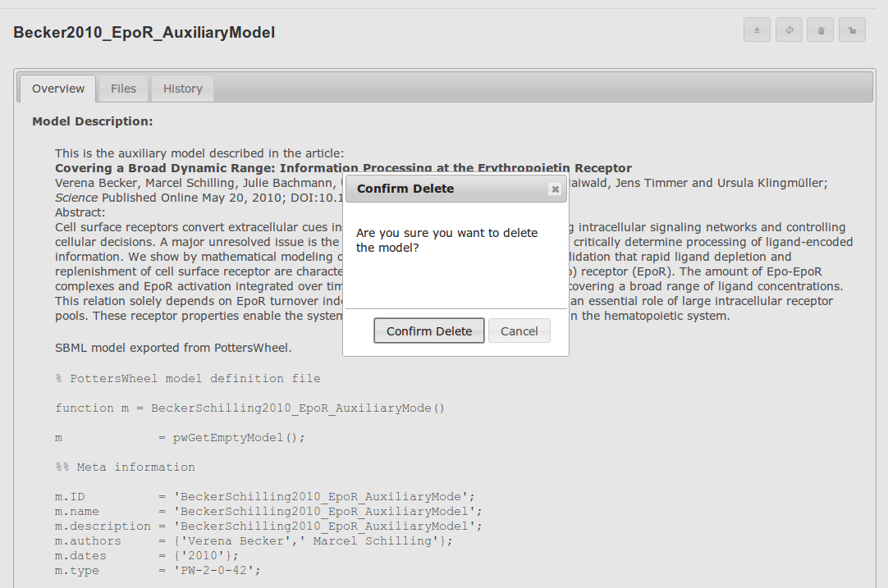Cancel the model deletion
The width and height of the screenshot is (888, 588).
point(519,331)
